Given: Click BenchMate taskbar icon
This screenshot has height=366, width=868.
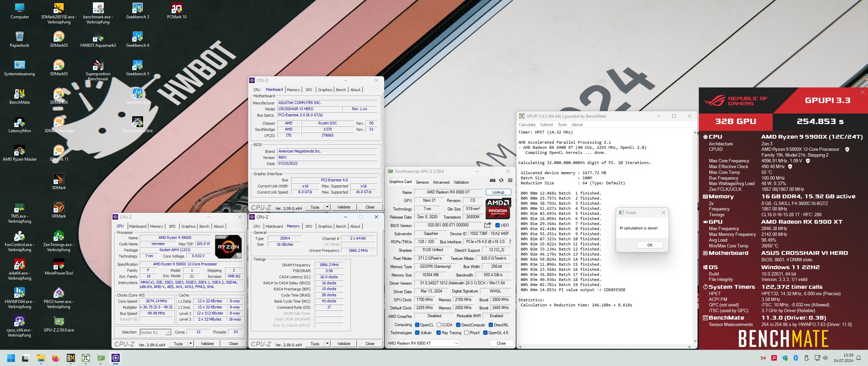Looking at the screenshot, I should pyautogui.click(x=71, y=358).
